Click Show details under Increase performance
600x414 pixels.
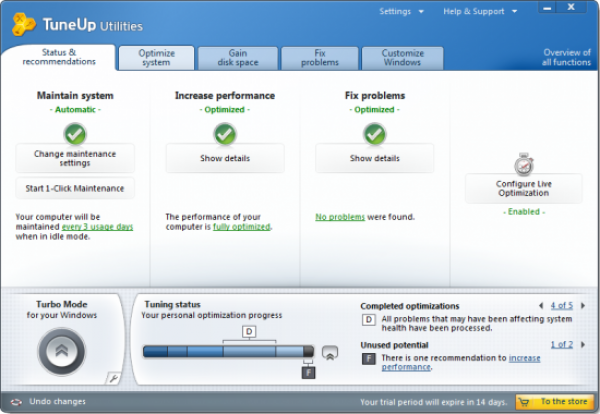point(225,158)
